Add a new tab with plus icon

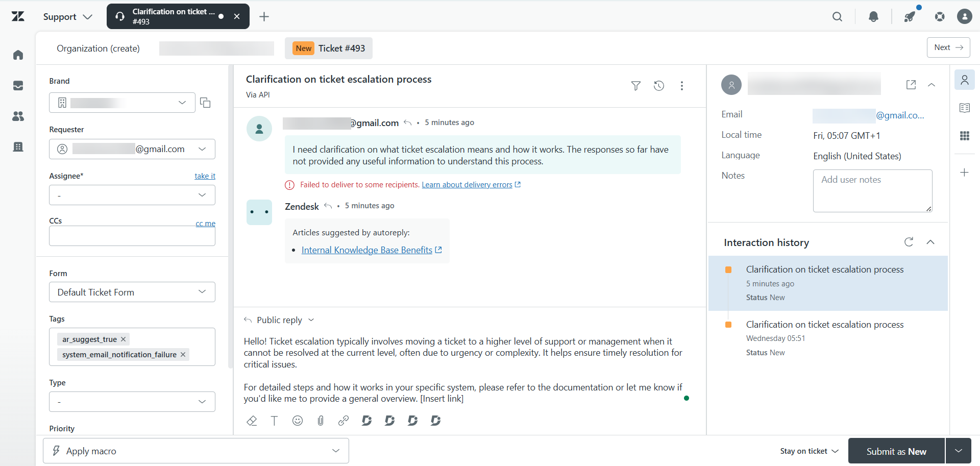tap(264, 17)
